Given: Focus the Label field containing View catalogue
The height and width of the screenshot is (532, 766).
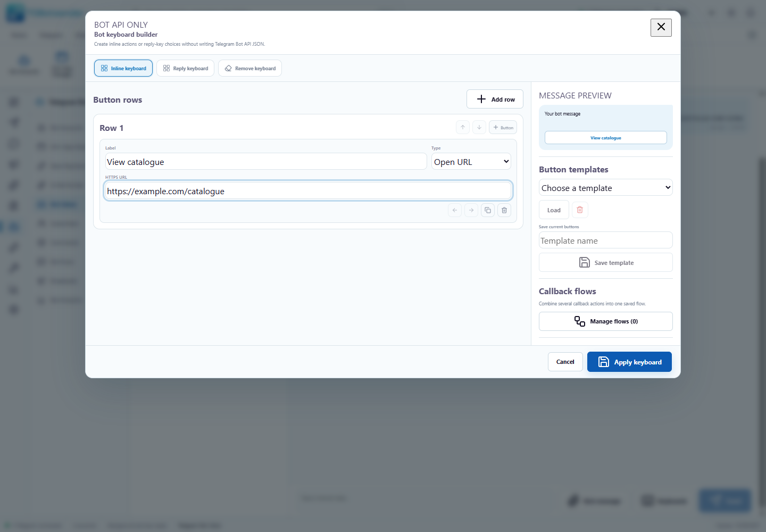Looking at the screenshot, I should [x=266, y=162].
